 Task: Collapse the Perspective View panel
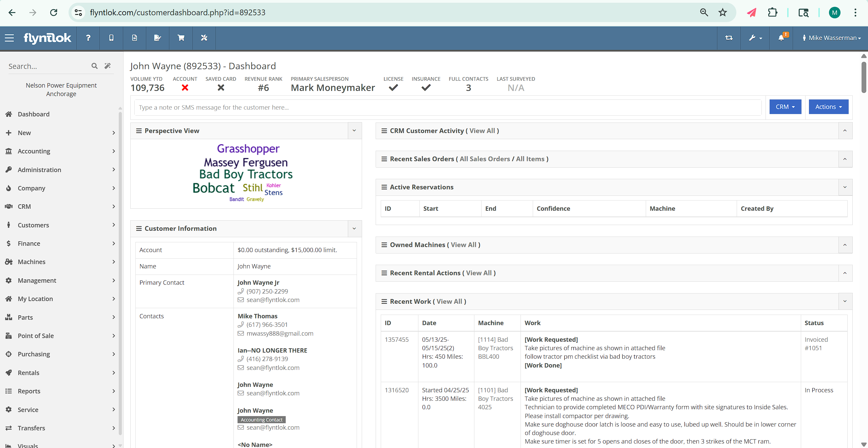click(x=355, y=131)
